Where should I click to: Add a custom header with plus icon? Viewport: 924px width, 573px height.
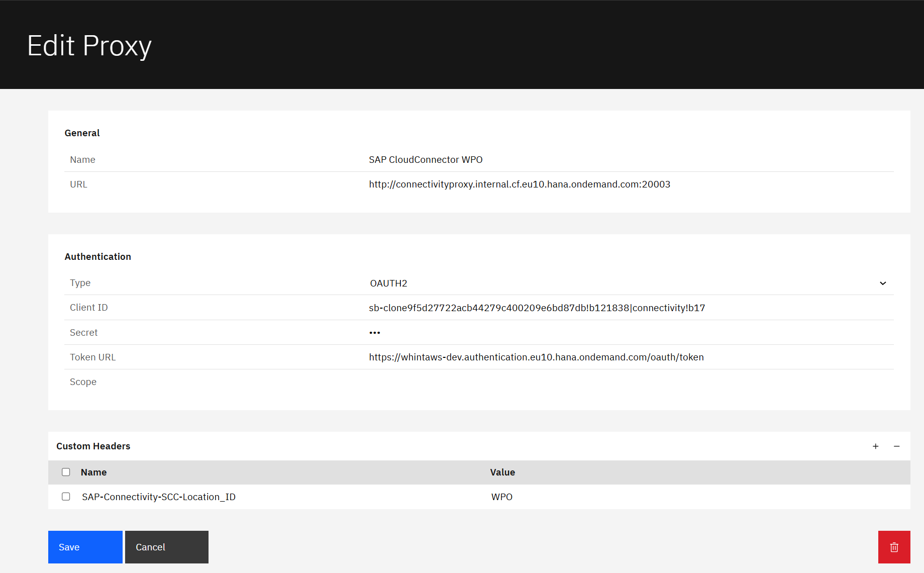(x=875, y=446)
